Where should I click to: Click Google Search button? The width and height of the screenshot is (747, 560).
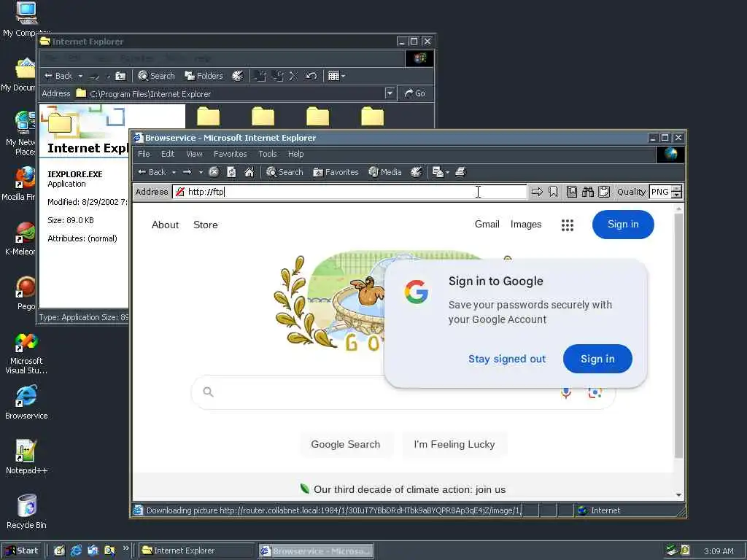tap(345, 444)
